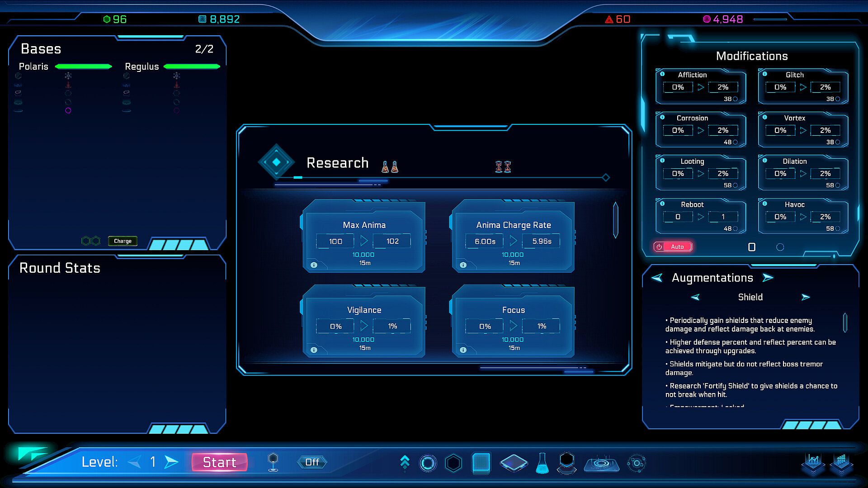Switch Augmentations panel to next tab

coord(768,278)
